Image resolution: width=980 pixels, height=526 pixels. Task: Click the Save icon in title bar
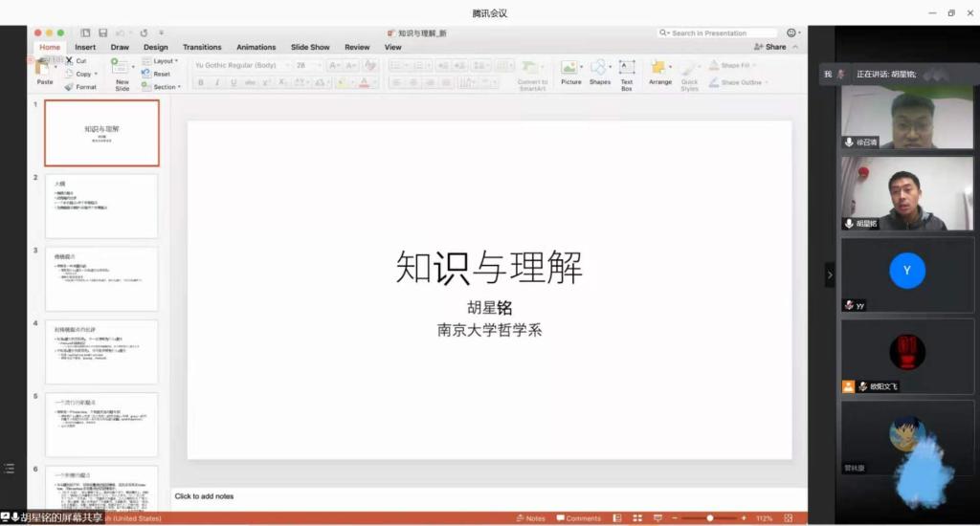(x=102, y=33)
